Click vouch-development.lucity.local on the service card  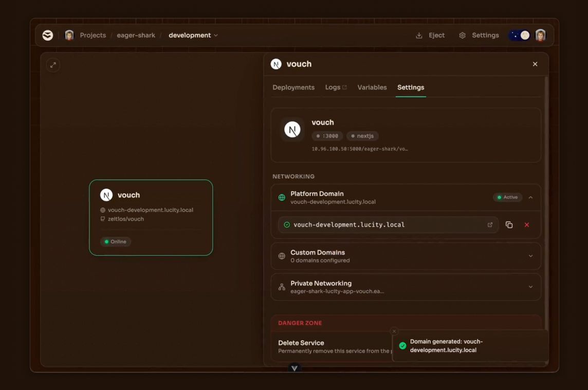[x=151, y=210]
